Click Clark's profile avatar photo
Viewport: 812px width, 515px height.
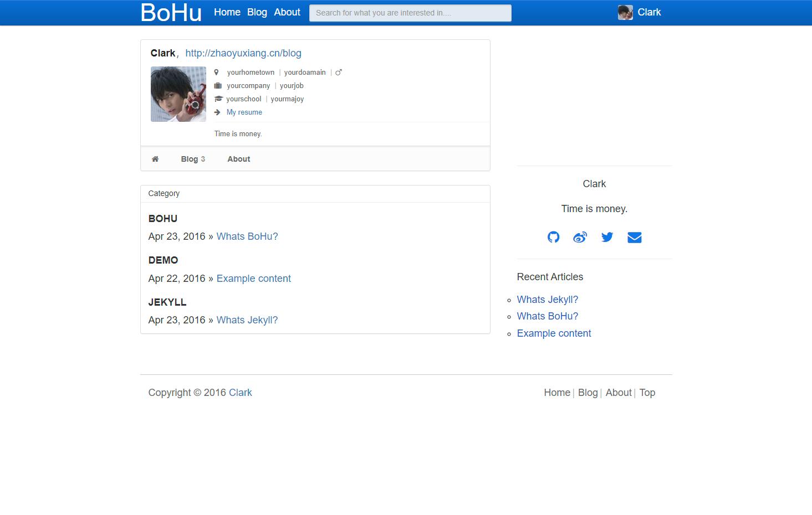(178, 94)
